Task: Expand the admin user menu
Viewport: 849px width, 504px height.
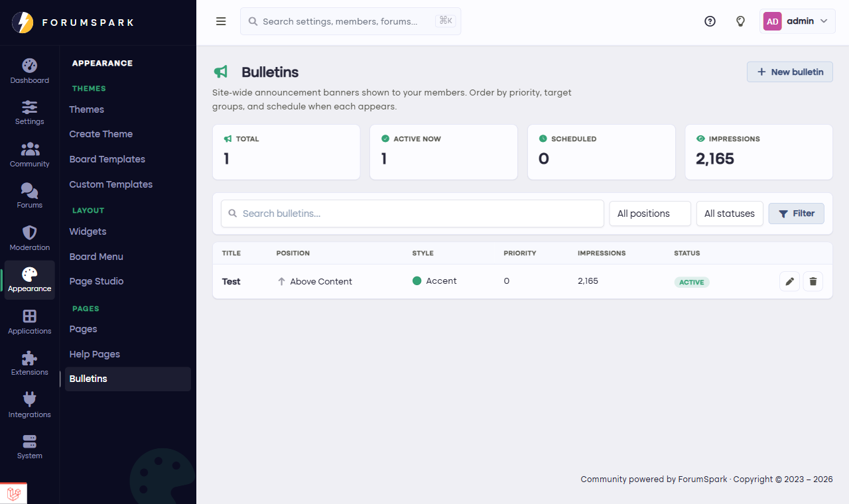Action: pos(797,21)
